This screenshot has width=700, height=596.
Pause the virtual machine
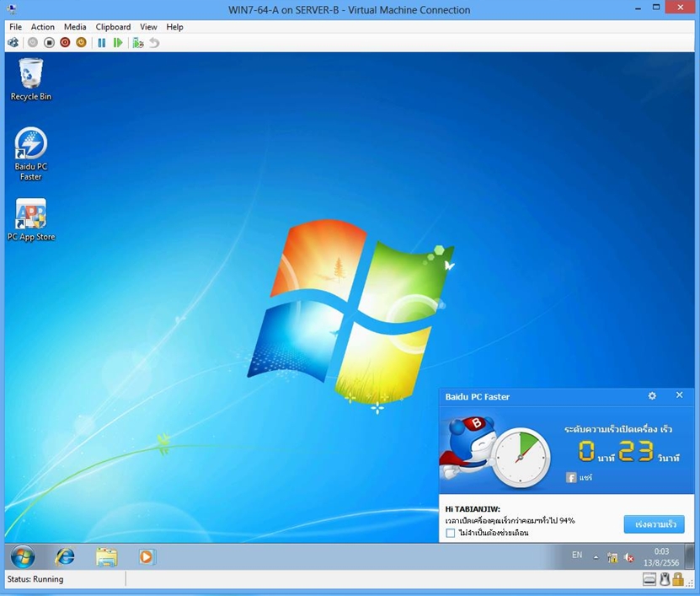[x=102, y=43]
